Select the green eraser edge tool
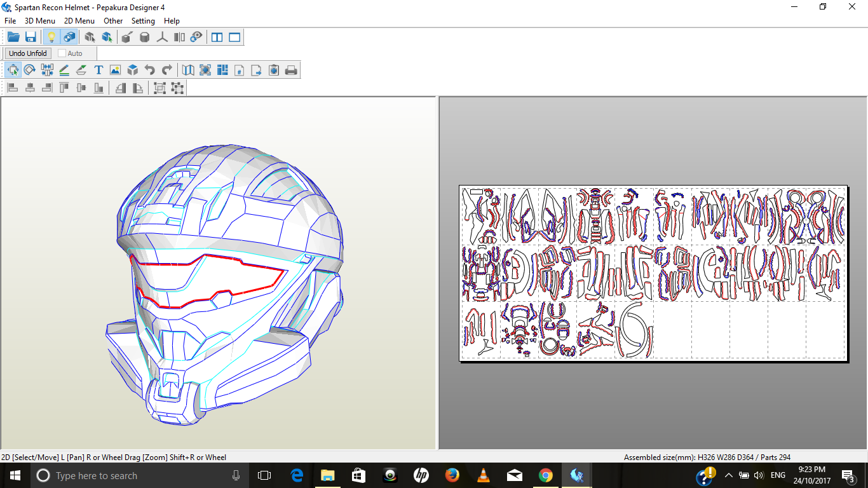The height and width of the screenshot is (488, 868). (x=81, y=70)
